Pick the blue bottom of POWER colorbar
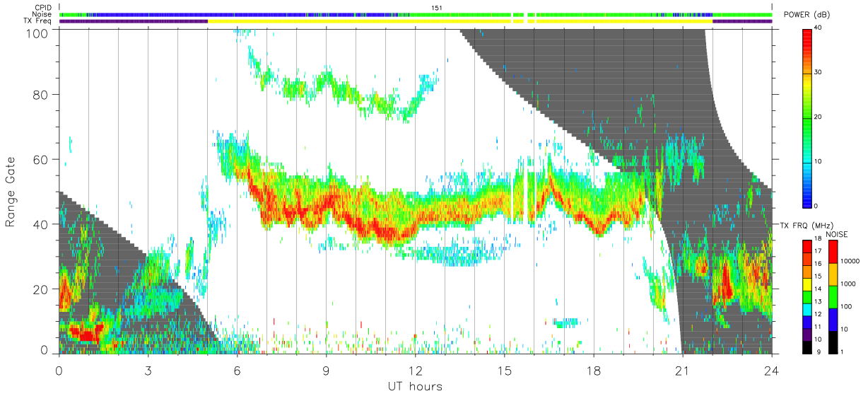The height and width of the screenshot is (401, 868). [x=807, y=198]
